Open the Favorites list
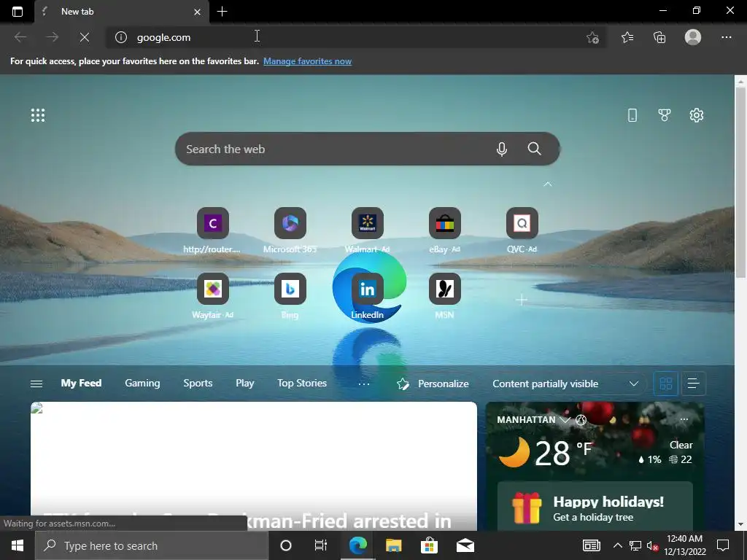This screenshot has width=747, height=560. 627,37
